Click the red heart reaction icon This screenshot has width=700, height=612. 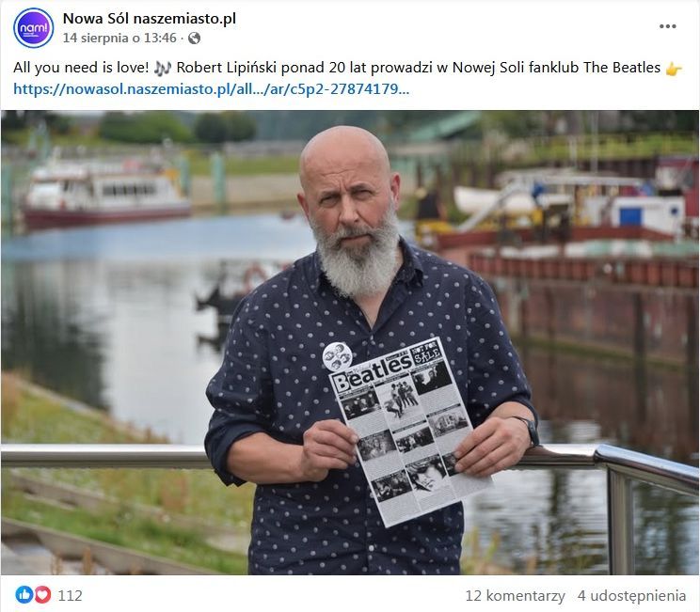pyautogui.click(x=42, y=594)
